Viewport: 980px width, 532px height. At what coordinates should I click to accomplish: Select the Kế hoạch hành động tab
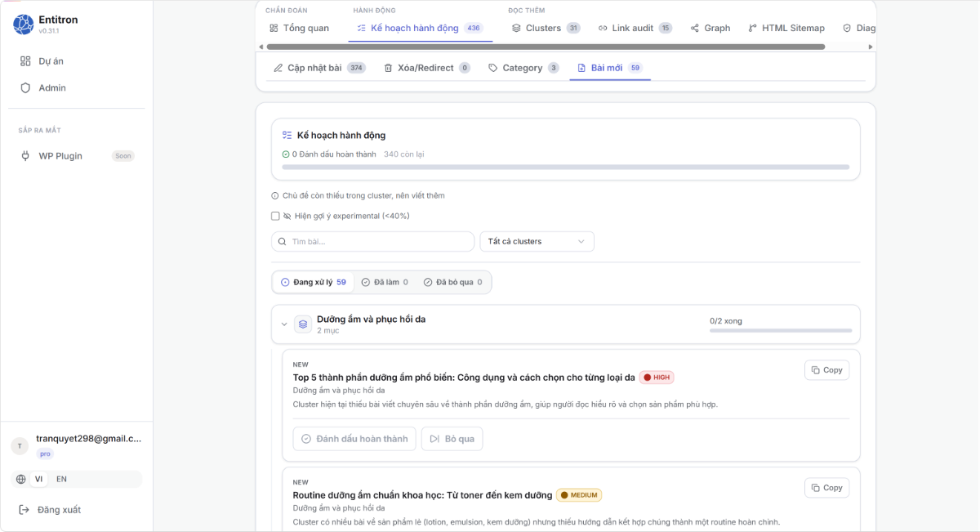point(421,28)
